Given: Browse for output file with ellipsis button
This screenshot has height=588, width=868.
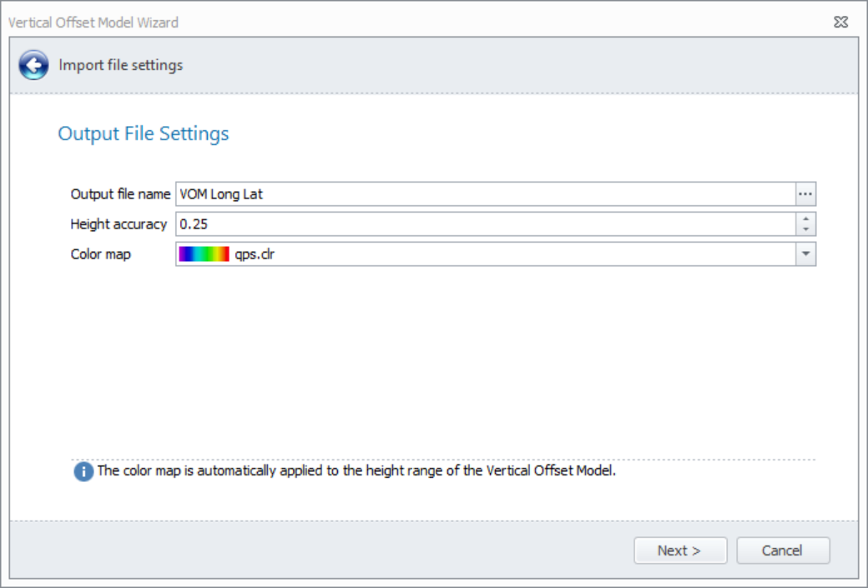Looking at the screenshot, I should coord(805,194).
